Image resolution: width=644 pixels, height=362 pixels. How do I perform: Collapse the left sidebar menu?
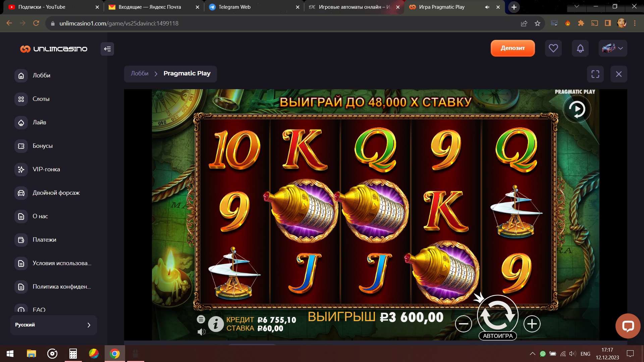(x=107, y=49)
